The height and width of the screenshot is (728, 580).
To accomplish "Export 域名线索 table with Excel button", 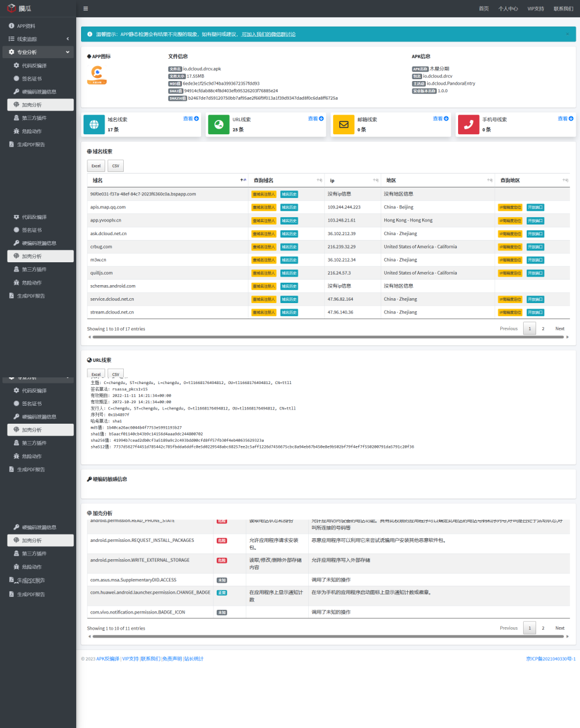I will point(96,166).
